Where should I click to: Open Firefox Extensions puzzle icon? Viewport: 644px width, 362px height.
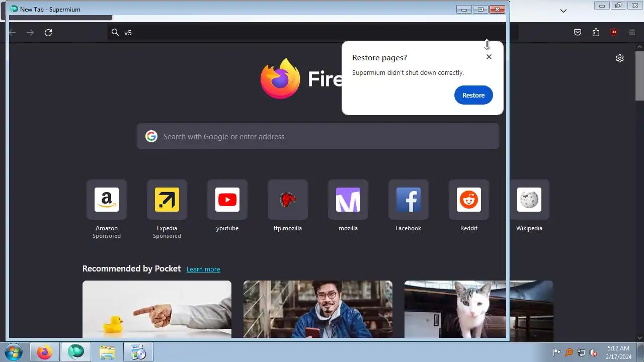(x=596, y=33)
